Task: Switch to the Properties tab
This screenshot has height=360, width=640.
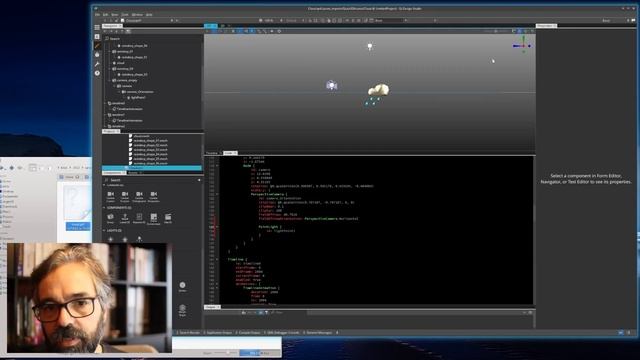Action: pyautogui.click(x=547, y=26)
